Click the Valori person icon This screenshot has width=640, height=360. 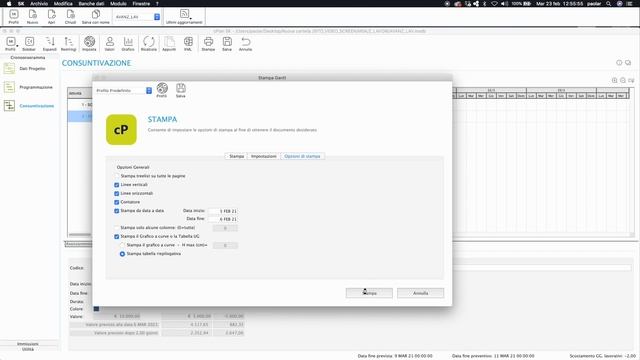click(x=109, y=44)
